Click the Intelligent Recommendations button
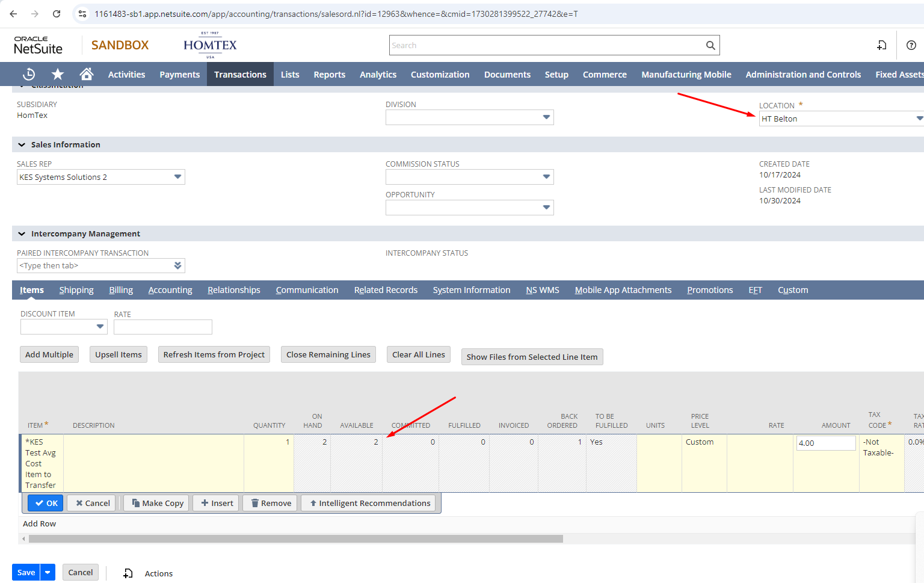This screenshot has width=924, height=583. tap(369, 503)
